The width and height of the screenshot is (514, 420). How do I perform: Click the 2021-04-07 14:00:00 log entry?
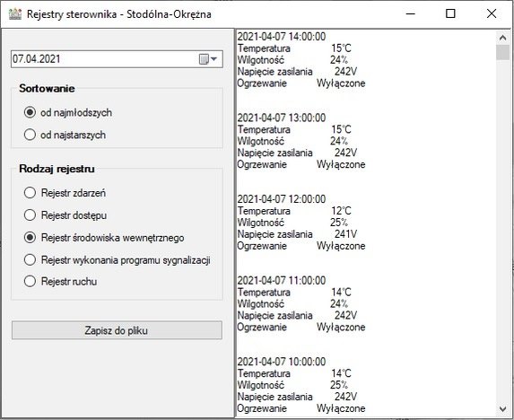282,37
